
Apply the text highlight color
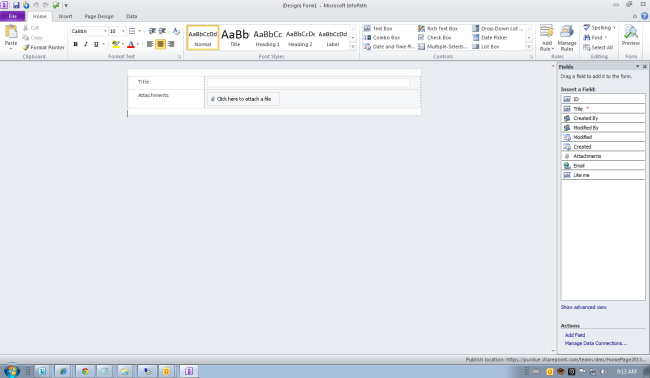click(116, 44)
